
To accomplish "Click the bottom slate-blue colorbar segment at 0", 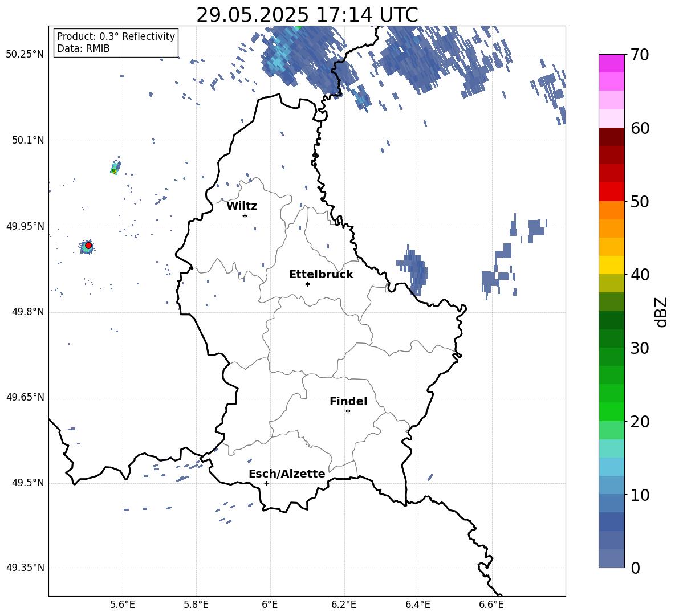I will click(611, 558).
